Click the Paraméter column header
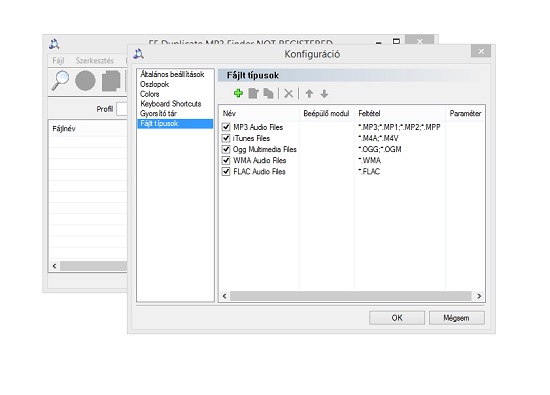 [x=465, y=113]
